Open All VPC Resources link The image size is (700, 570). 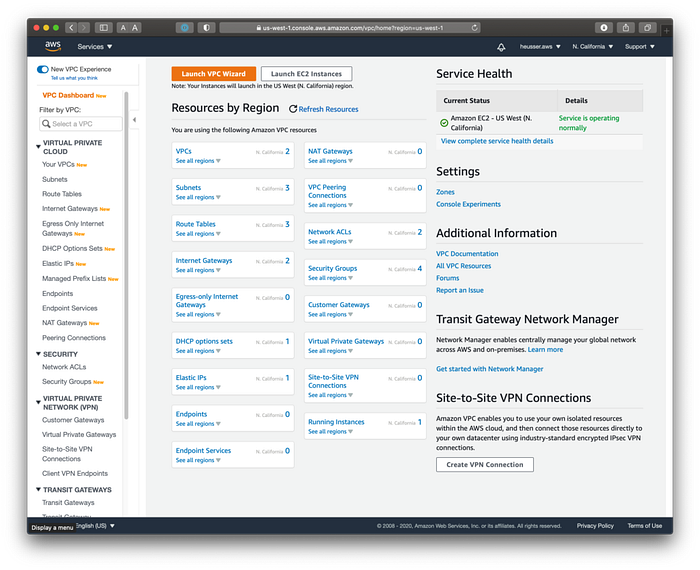pyautogui.click(x=463, y=266)
